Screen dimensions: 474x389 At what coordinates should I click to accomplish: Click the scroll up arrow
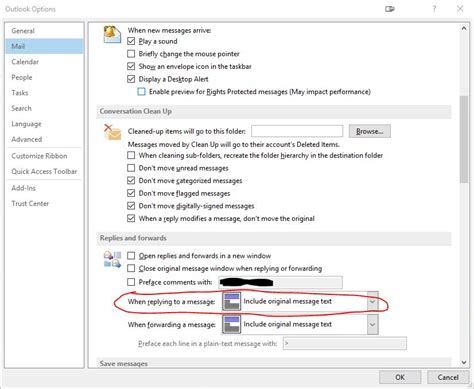point(464,29)
